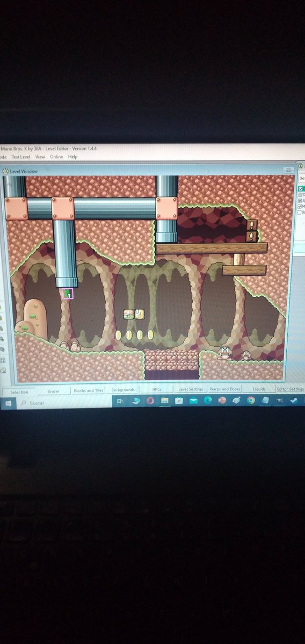
Task: Switch to the Selection tab
Action: point(19,392)
